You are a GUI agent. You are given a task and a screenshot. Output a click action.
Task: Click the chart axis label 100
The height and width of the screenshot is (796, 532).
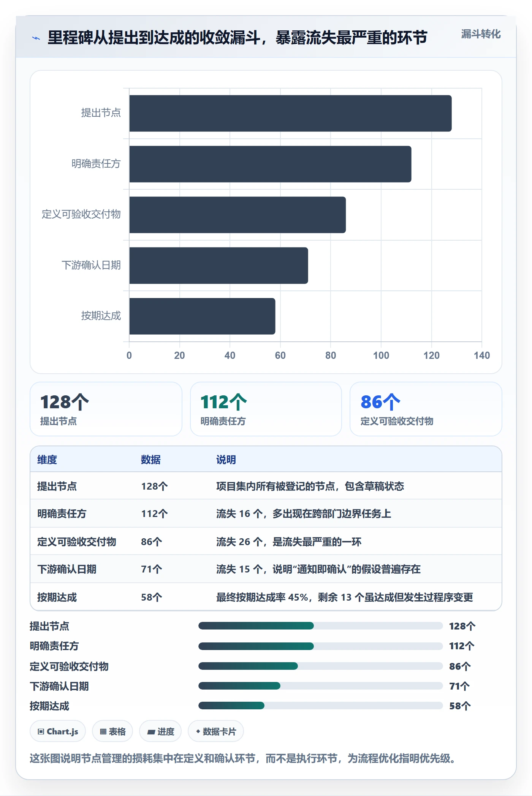coord(381,355)
